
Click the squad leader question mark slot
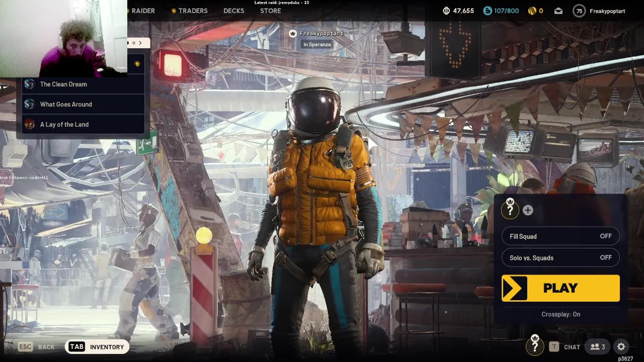tap(510, 209)
